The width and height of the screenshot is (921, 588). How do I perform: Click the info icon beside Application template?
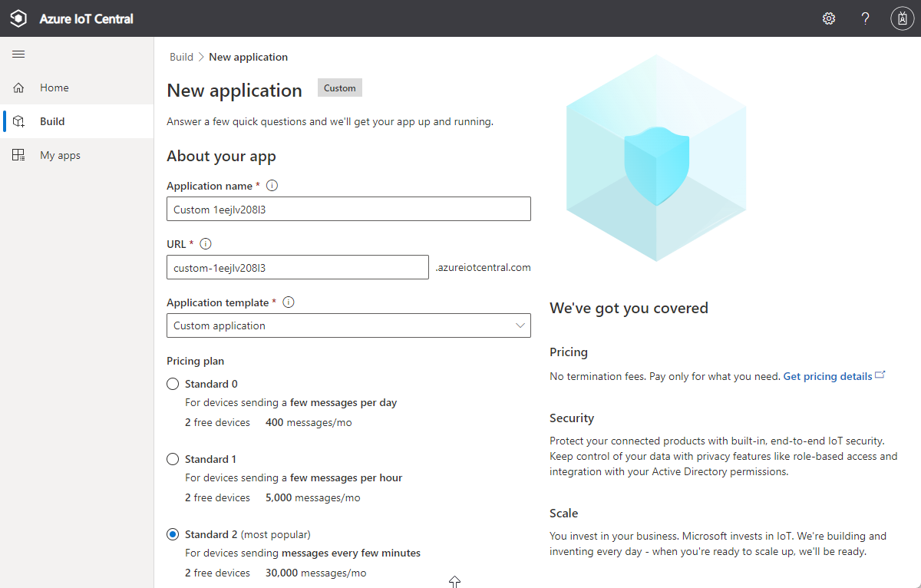[x=289, y=302]
